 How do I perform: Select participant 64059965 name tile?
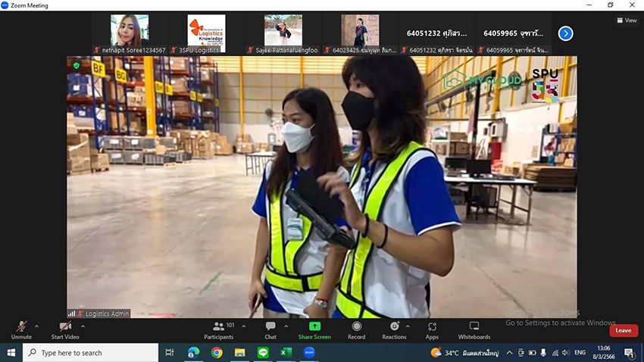pyautogui.click(x=514, y=33)
